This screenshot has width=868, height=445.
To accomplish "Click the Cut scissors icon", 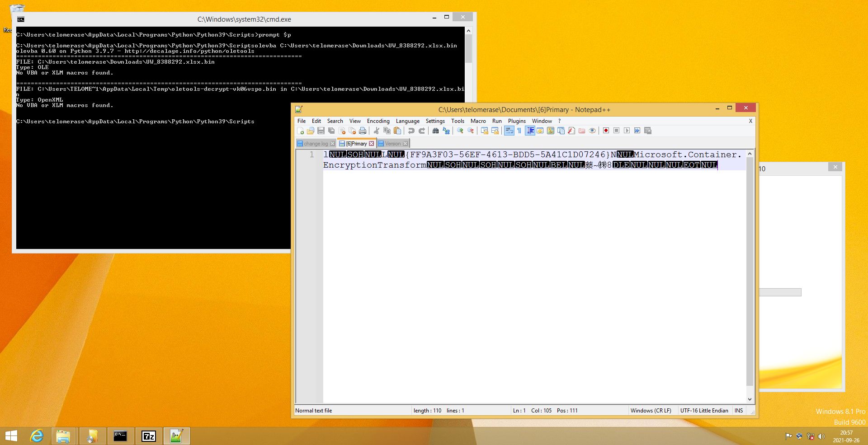I will click(x=376, y=131).
